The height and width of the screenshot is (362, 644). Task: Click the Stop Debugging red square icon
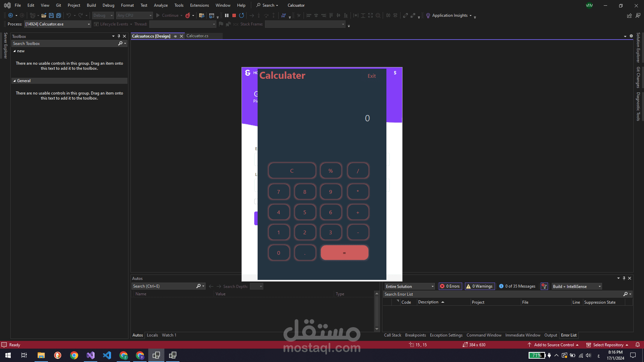[234, 15]
